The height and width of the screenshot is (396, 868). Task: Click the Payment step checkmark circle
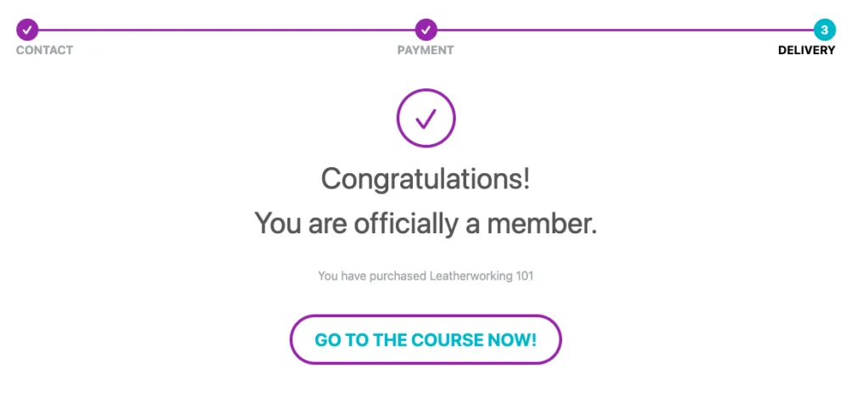click(x=426, y=30)
